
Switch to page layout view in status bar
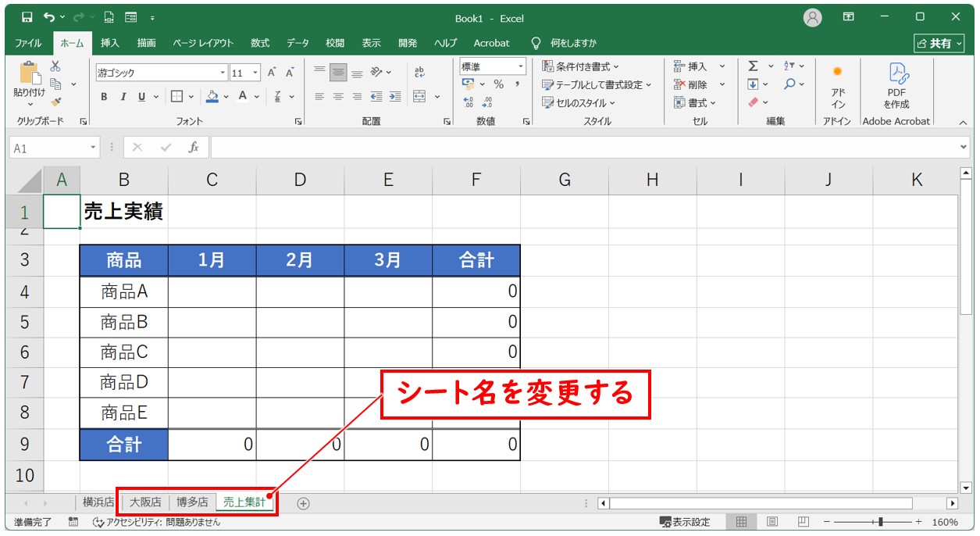(772, 522)
